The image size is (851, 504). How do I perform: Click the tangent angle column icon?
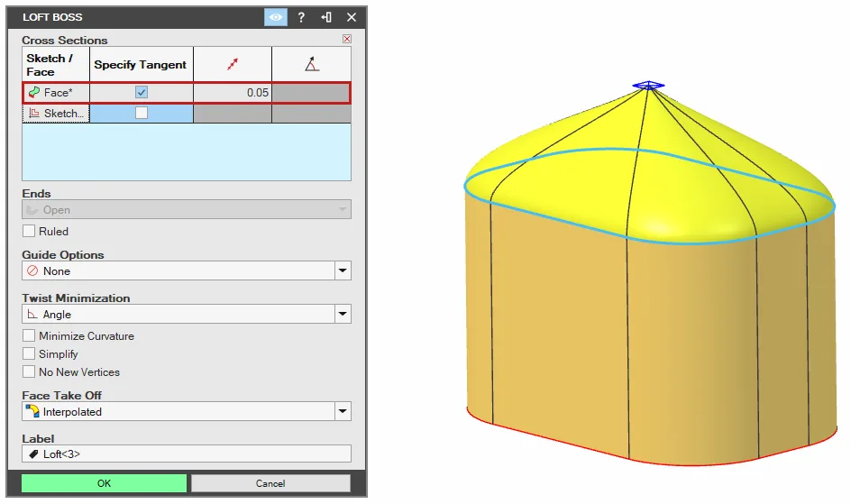click(x=312, y=65)
